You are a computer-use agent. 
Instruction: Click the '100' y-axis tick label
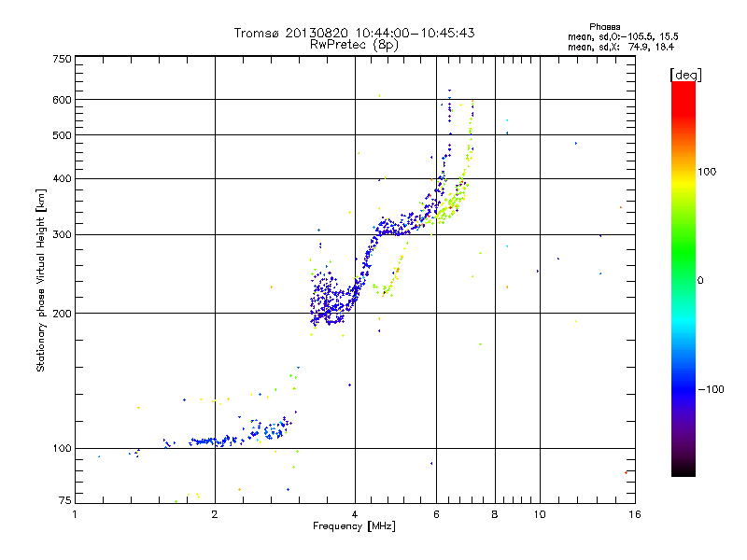tap(62, 449)
